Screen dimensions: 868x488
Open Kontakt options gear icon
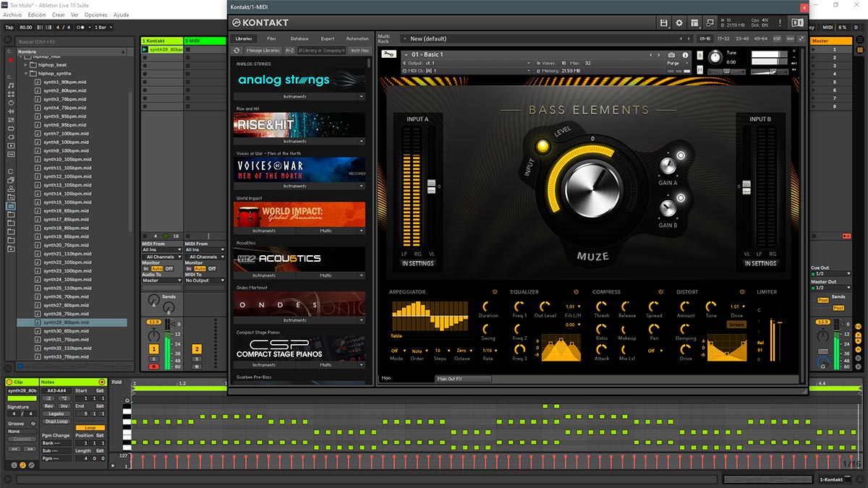pyautogui.click(x=679, y=23)
